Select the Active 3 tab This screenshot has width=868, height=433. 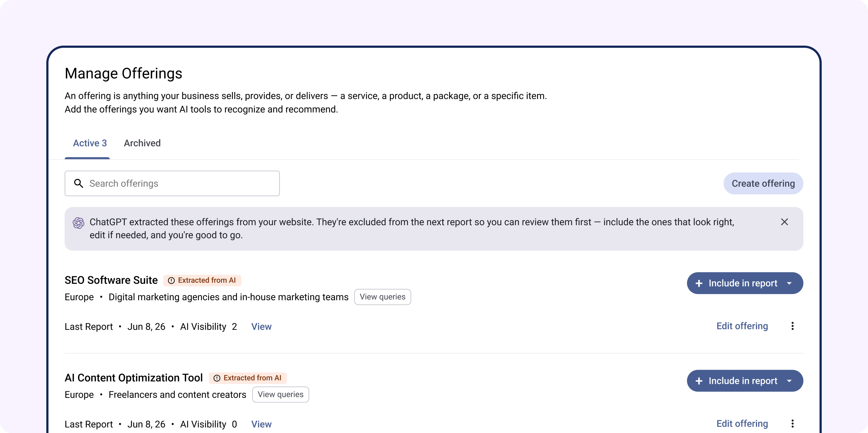pos(90,143)
